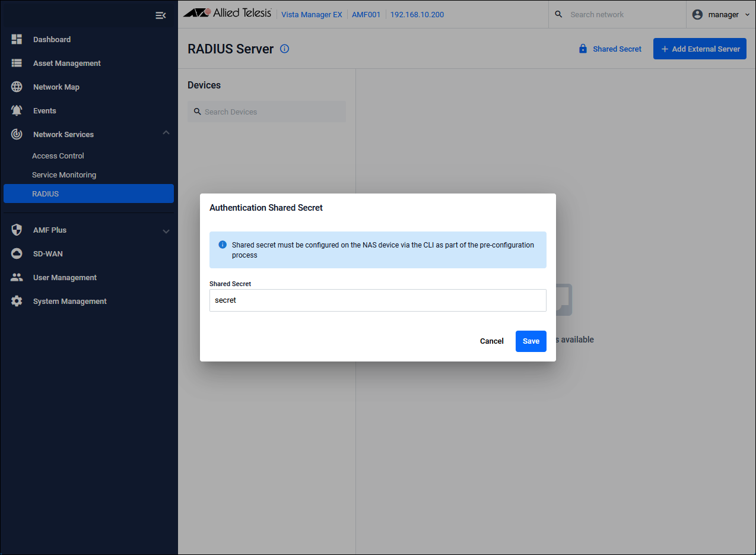Expand the AMF Plus section chevron
Screen dimensions: 756x555
coord(166,231)
